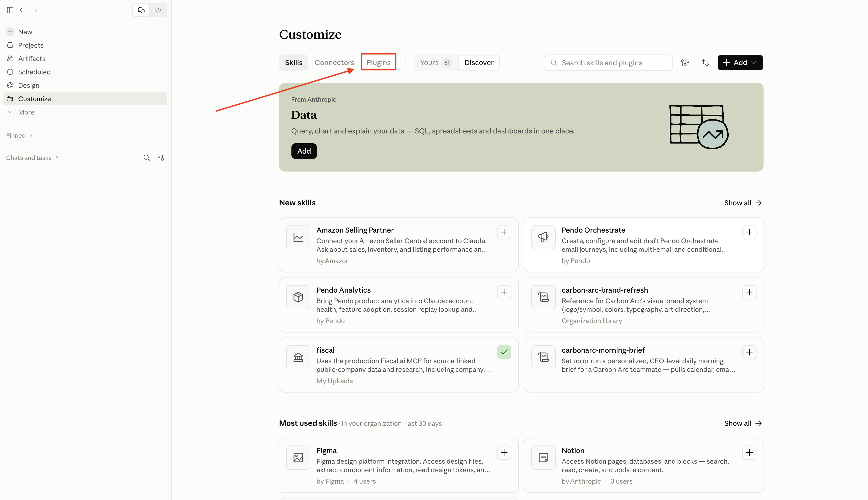Switch to chat mode icon
868x500 pixels.
click(x=141, y=10)
